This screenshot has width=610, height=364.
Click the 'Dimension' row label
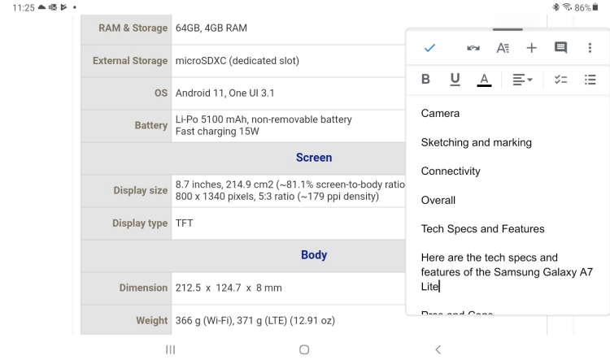click(x=143, y=288)
